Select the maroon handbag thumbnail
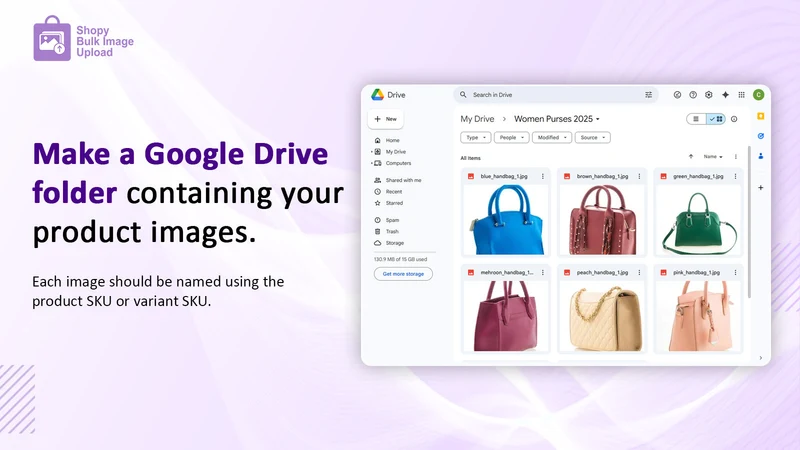 [506, 316]
